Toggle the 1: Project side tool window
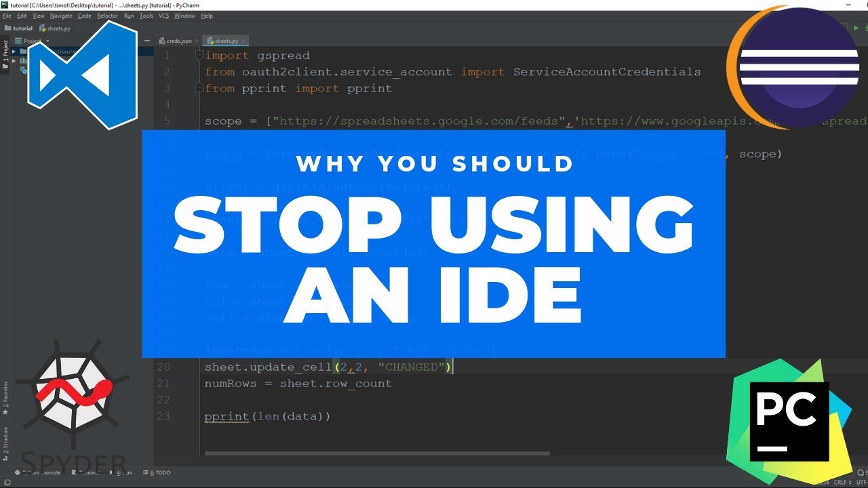The height and width of the screenshot is (488, 868). [5, 56]
